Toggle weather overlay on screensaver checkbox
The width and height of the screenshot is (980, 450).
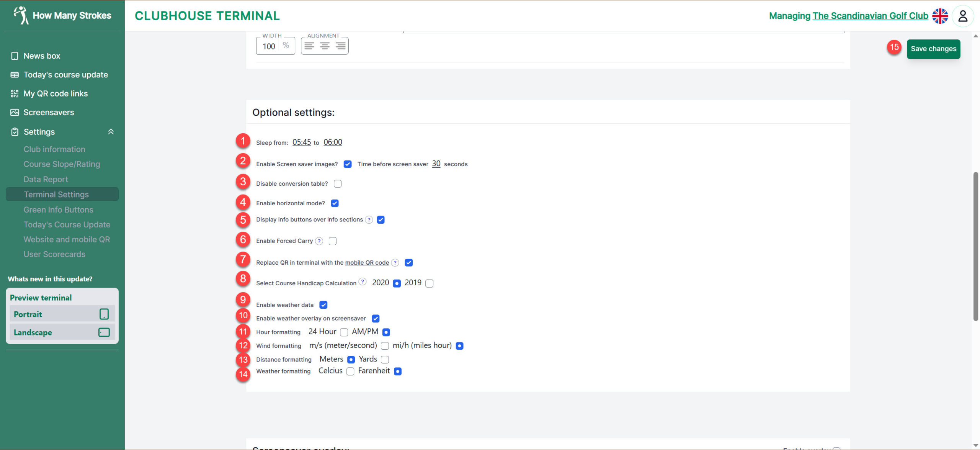click(376, 319)
